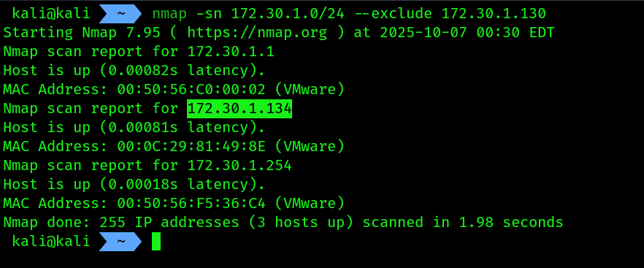Click MAC address 00:50:56:F5:36:C4
This screenshot has height=268, width=644.
191,203
